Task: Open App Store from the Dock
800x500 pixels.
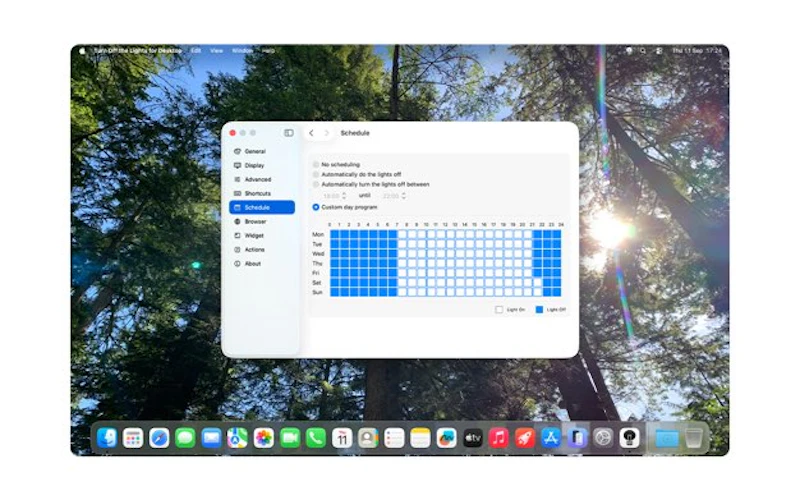Action: point(551,438)
